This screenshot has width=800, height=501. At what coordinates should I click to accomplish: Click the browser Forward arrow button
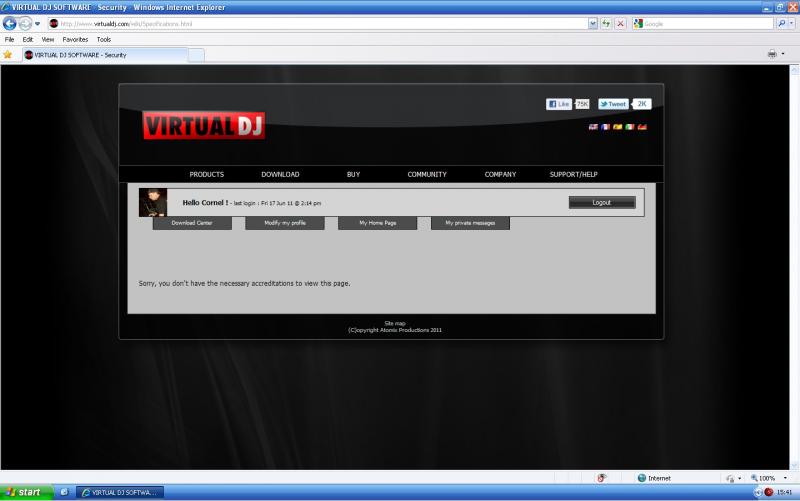pos(24,23)
